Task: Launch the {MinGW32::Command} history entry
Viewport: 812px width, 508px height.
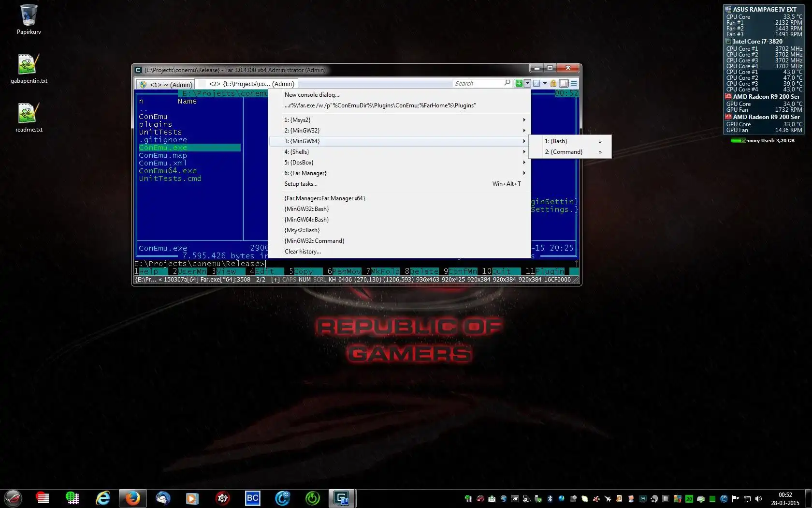Action: click(x=400, y=241)
